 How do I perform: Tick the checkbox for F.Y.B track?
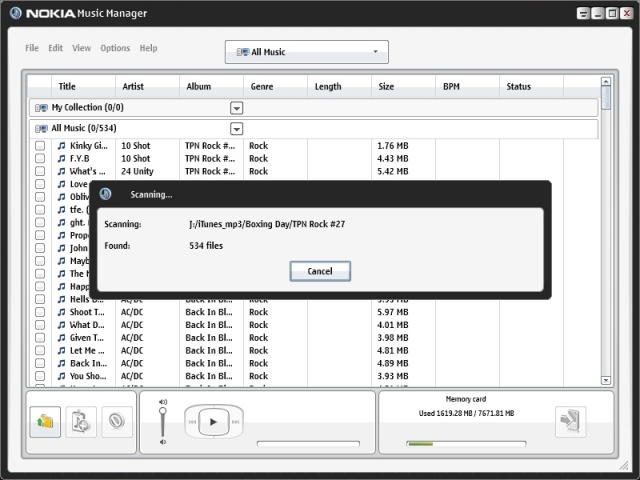coord(40,158)
